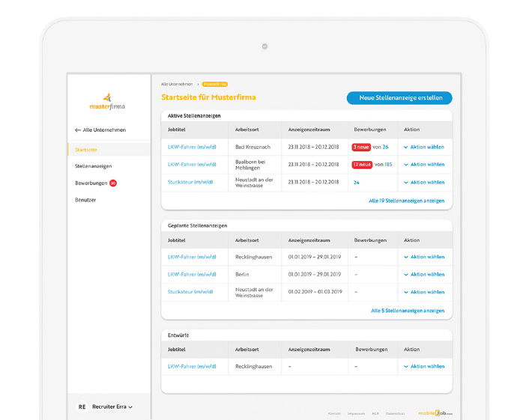Open Benutzer in the sidebar
Viewport: 529px width, 420px height.
click(85, 200)
